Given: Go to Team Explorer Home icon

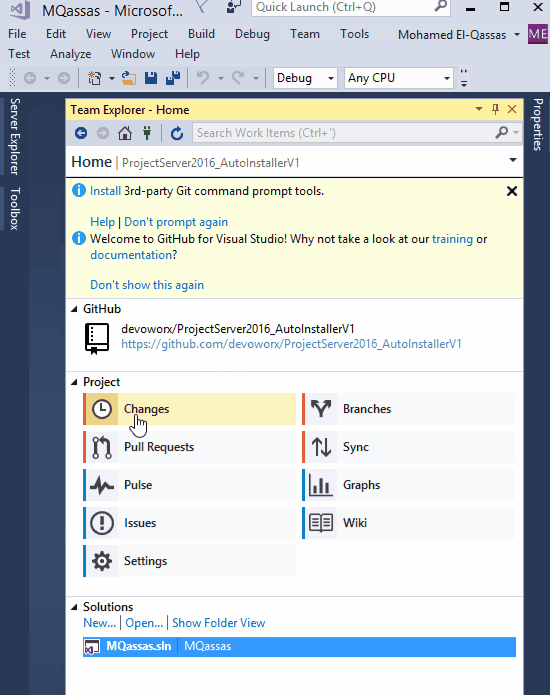Looking at the screenshot, I should point(125,133).
